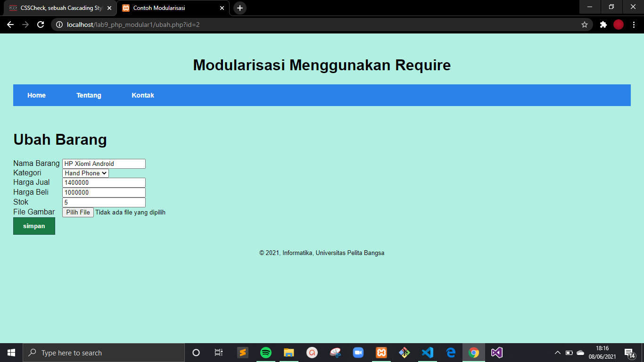Click the site info icon in address bar
The image size is (644, 362).
coord(58,24)
